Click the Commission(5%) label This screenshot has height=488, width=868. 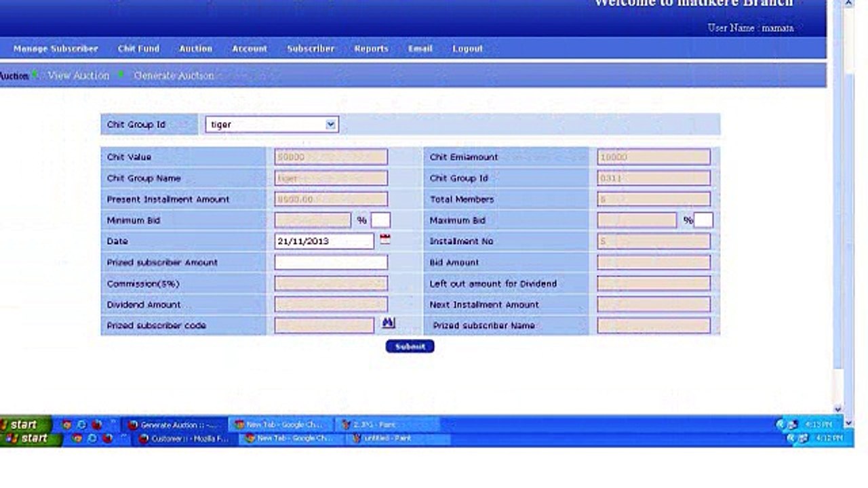tap(143, 283)
